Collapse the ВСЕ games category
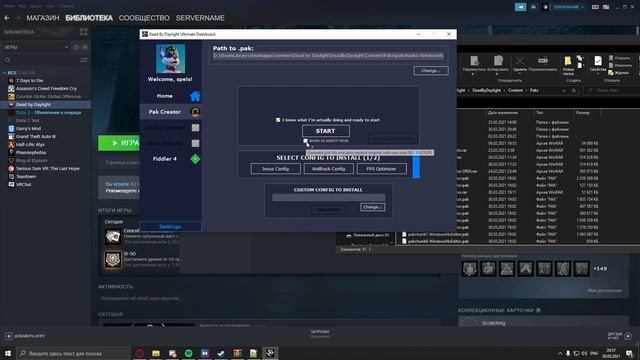This screenshot has height=360, width=640. 4,73
